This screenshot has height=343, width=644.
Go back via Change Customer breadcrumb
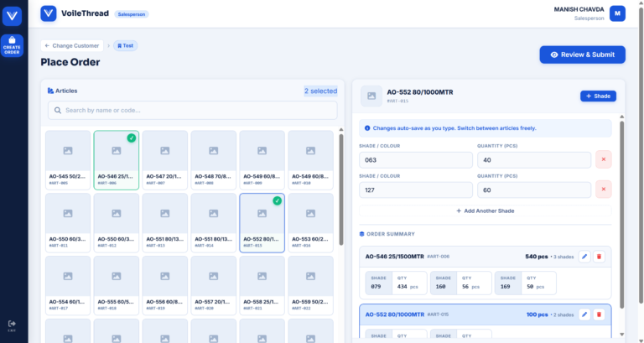pos(73,45)
